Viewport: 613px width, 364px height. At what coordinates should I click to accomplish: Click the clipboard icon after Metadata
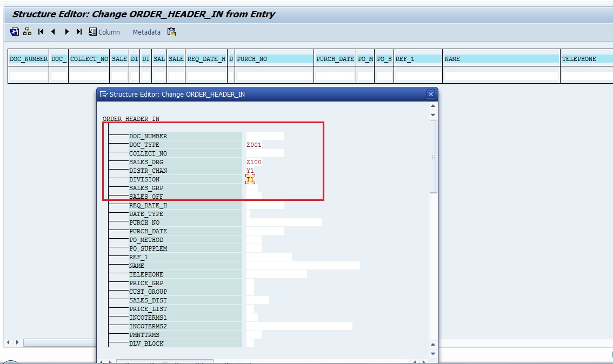click(171, 32)
